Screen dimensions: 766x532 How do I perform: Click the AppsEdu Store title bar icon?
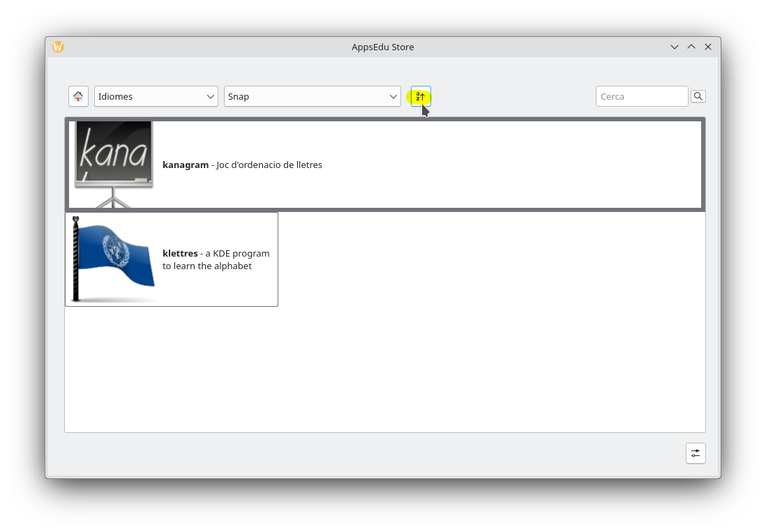[x=58, y=47]
